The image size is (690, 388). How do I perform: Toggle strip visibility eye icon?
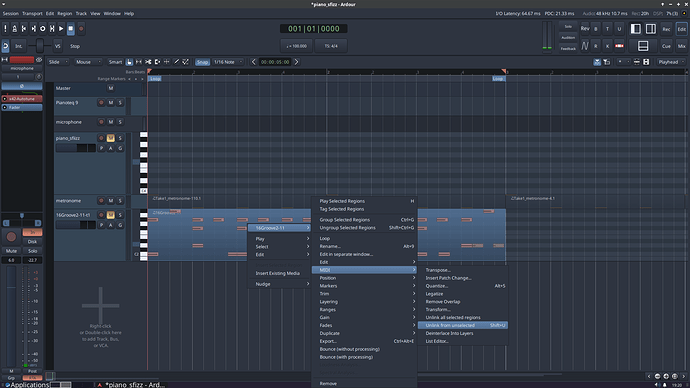[39, 59]
